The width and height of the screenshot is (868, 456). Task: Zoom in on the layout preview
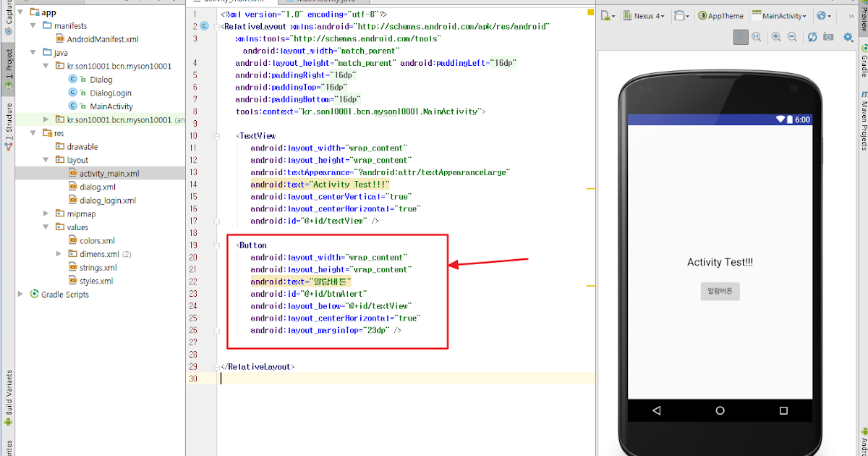pyautogui.click(x=776, y=37)
